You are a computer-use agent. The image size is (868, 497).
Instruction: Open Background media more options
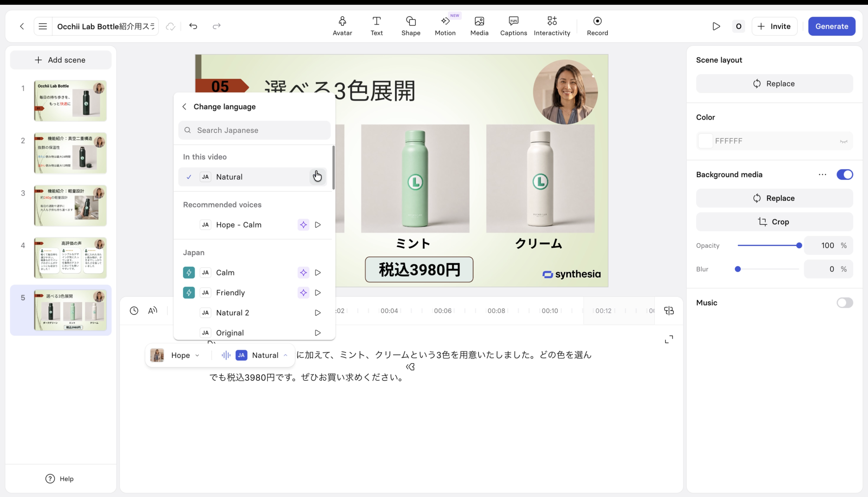click(x=822, y=174)
